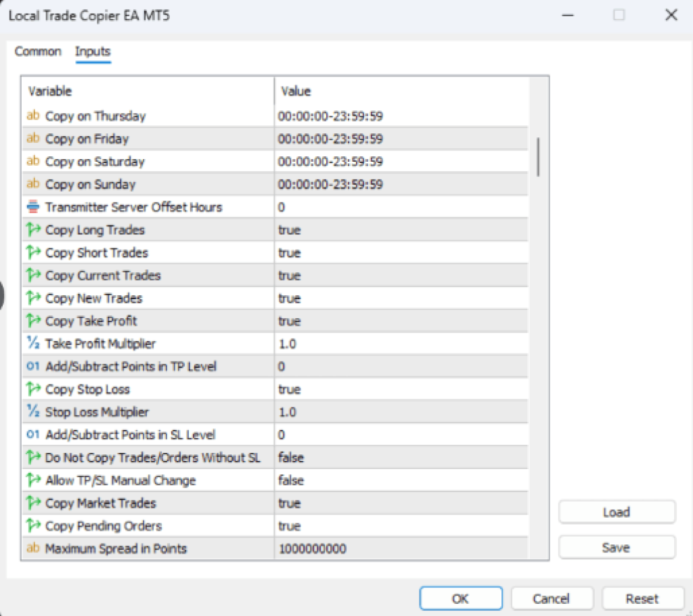This screenshot has width=693, height=616.
Task: Load a preset with the Load button
Action: (x=617, y=512)
